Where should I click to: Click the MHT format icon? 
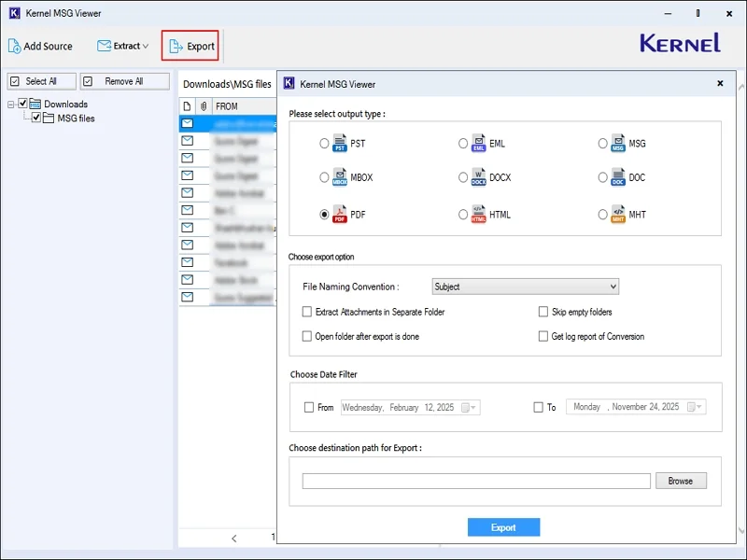(619, 215)
